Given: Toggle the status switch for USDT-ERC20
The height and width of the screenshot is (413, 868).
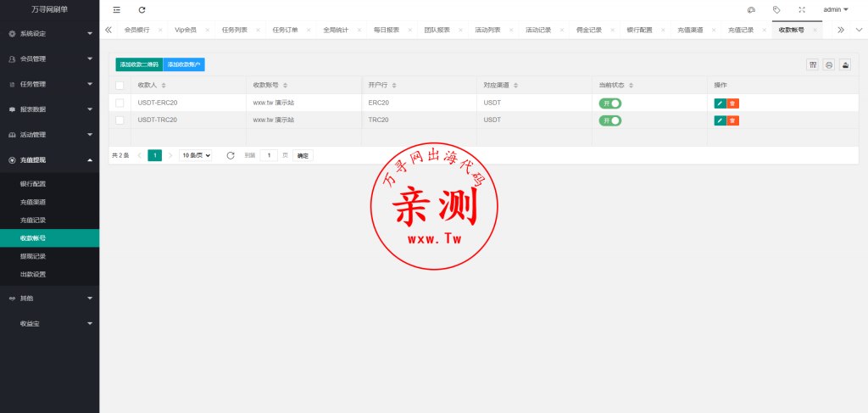Looking at the screenshot, I should pyautogui.click(x=610, y=103).
